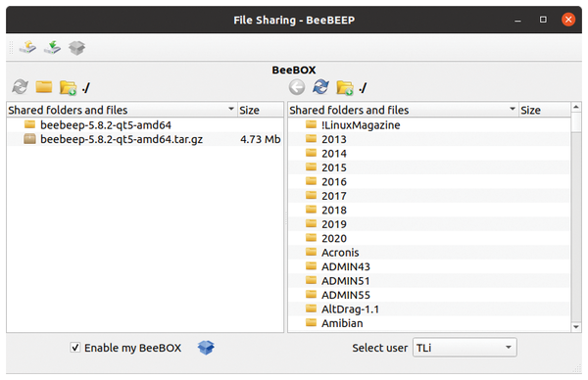Image resolution: width=588 pixels, height=380 pixels.
Task: Select the 2019 folder
Action: coord(429,224)
